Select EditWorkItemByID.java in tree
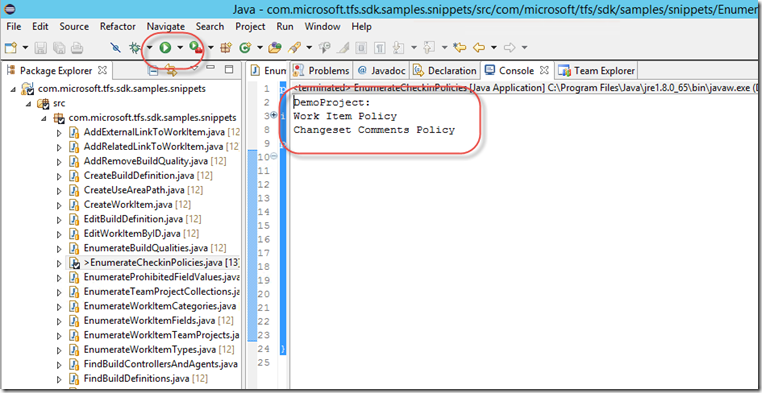Viewport: 762px width, 393px height. pyautogui.click(x=134, y=234)
